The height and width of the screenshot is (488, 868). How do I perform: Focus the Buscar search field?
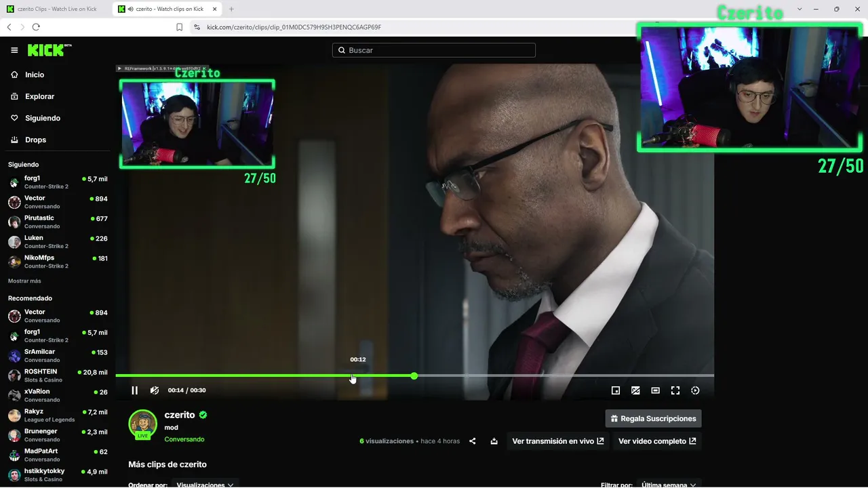434,50
